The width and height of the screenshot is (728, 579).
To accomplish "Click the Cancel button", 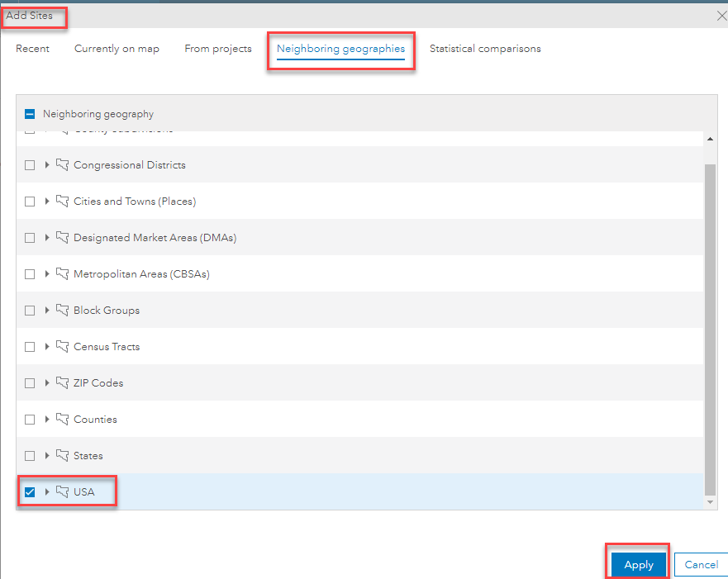I will (702, 564).
